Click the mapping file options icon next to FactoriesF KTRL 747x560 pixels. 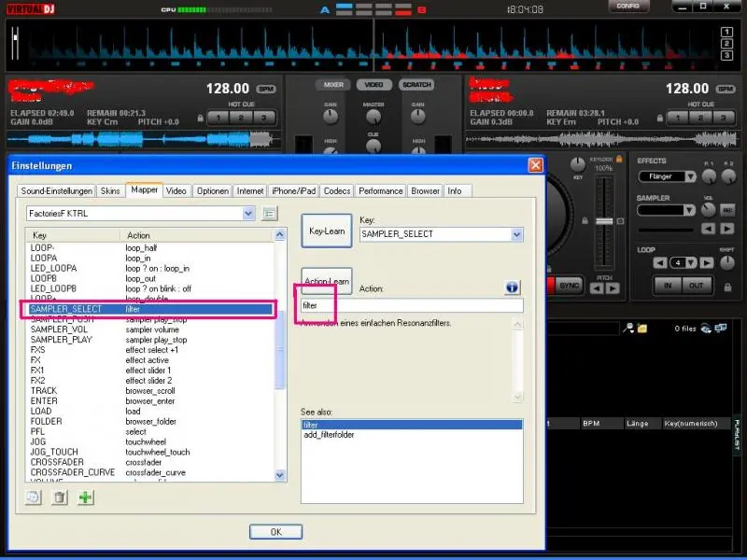(269, 214)
